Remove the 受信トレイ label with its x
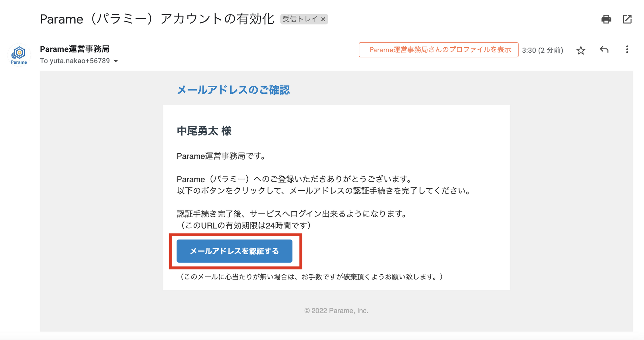644x340 pixels. click(x=323, y=19)
